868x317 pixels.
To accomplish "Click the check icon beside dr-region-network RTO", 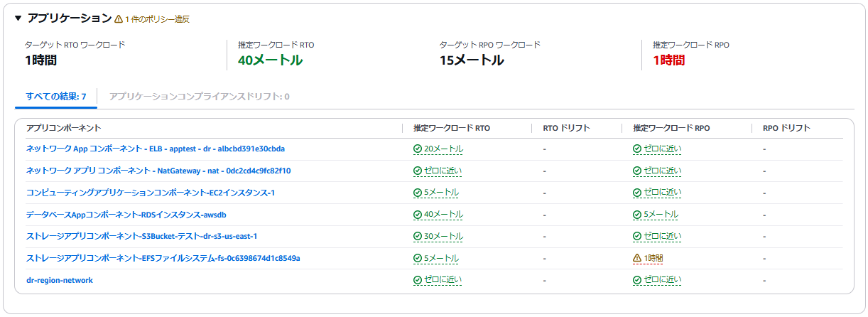I will click(x=418, y=280).
